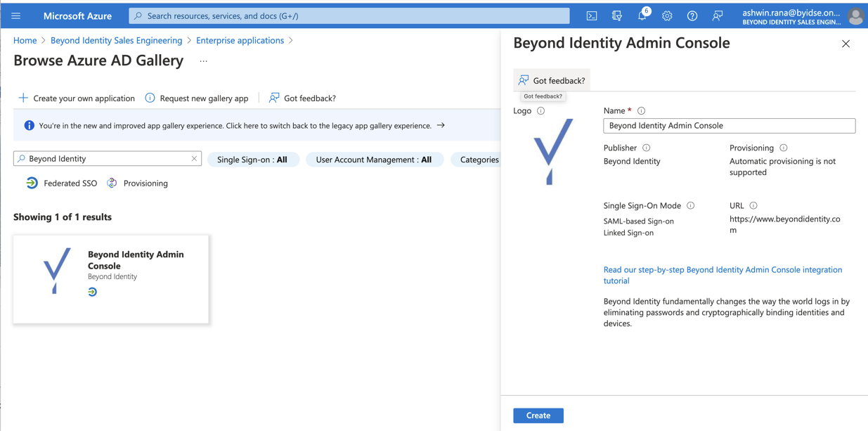Open portal settings gear

tap(667, 15)
